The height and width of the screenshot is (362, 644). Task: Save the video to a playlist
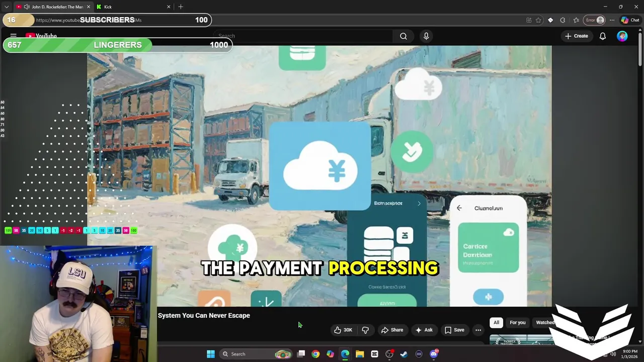pyautogui.click(x=454, y=330)
